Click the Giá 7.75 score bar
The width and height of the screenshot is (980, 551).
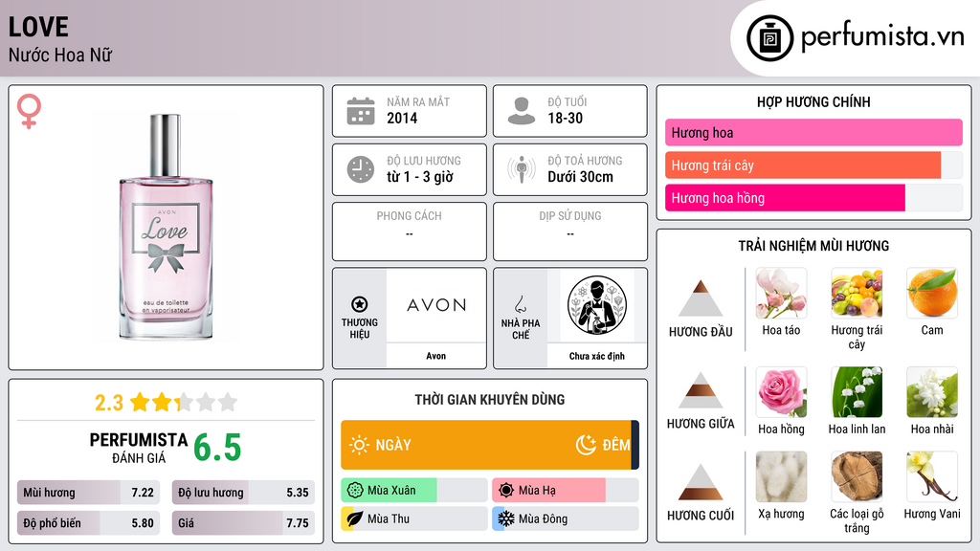243,523
